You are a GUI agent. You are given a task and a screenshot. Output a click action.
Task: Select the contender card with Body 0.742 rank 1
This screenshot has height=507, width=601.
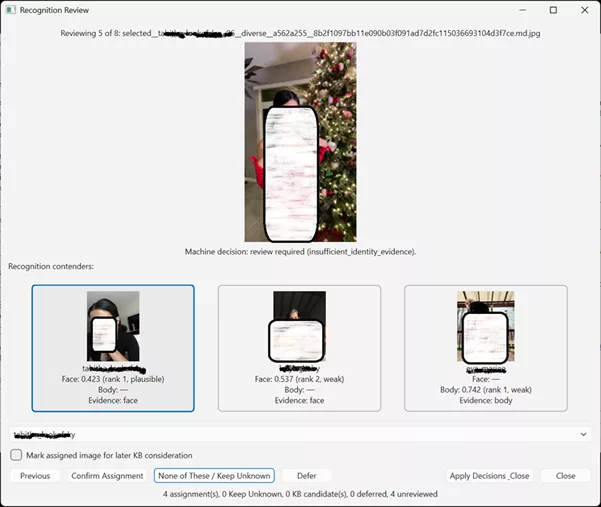[x=486, y=348]
